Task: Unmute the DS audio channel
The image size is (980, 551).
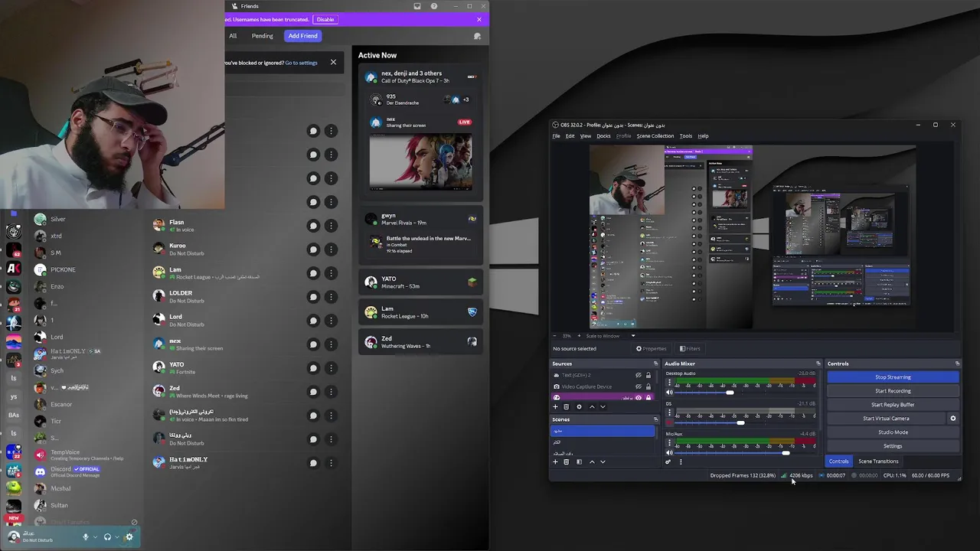Action: pos(669,422)
